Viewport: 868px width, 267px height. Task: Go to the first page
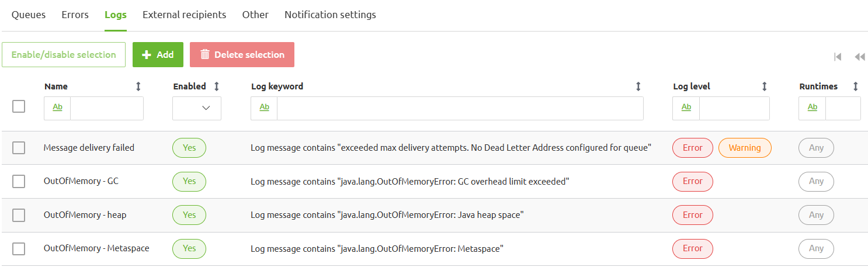coord(838,57)
